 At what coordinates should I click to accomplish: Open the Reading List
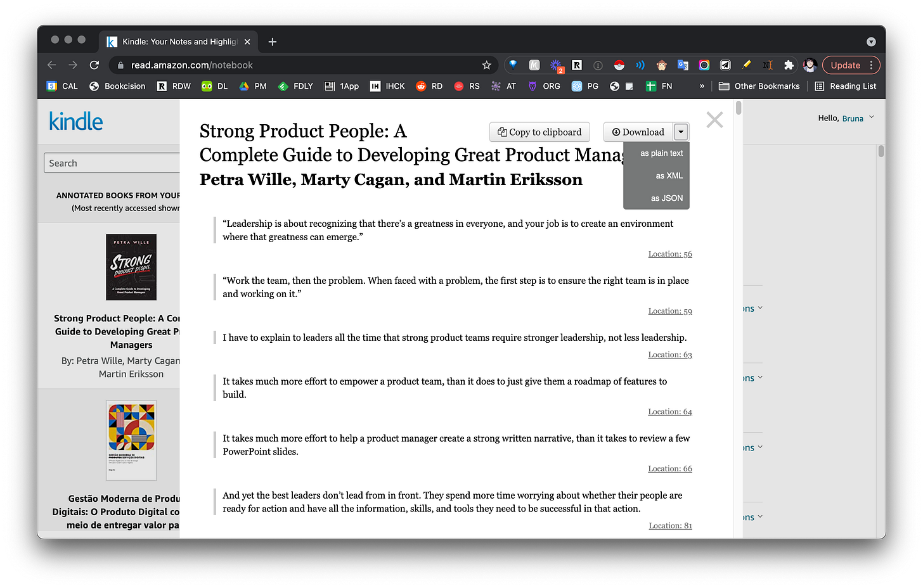click(846, 86)
